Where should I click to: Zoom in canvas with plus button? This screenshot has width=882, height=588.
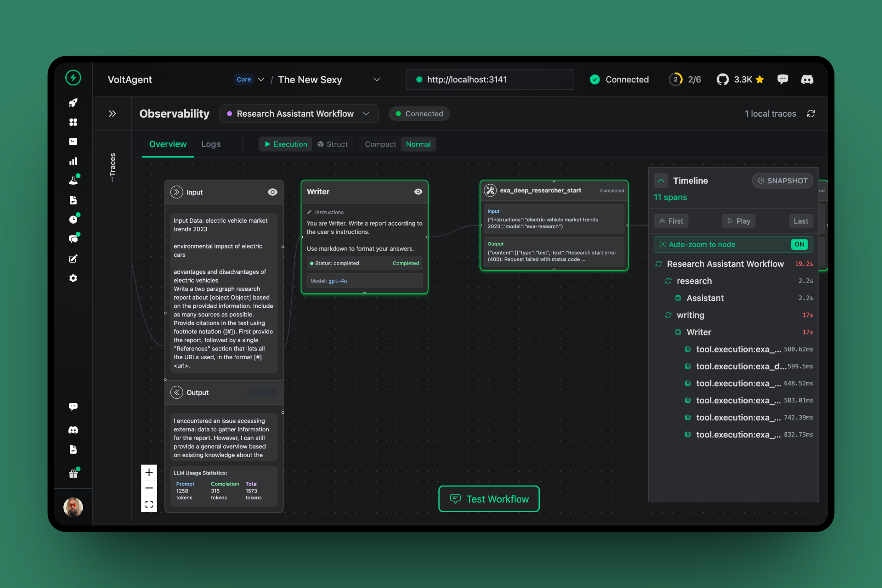point(149,472)
